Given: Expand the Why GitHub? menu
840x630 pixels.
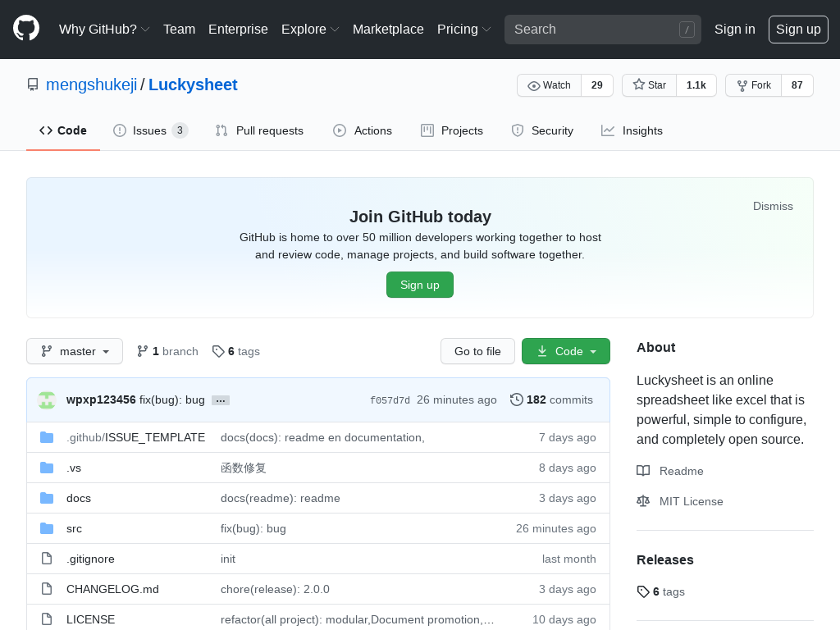Looking at the screenshot, I should [104, 30].
